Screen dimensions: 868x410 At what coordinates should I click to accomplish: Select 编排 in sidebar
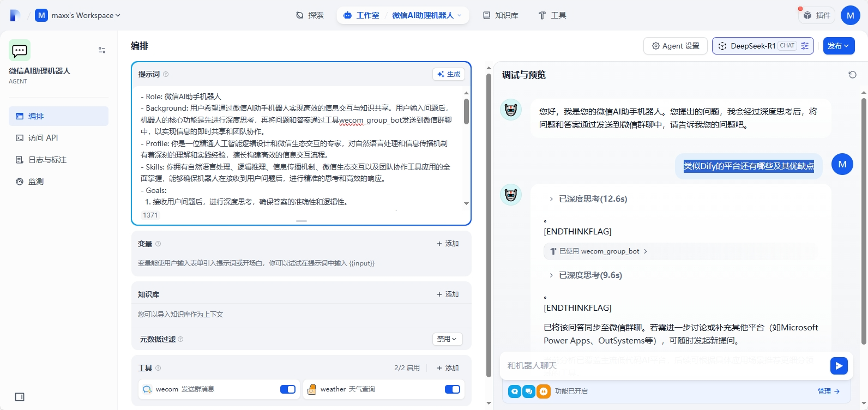coord(58,116)
